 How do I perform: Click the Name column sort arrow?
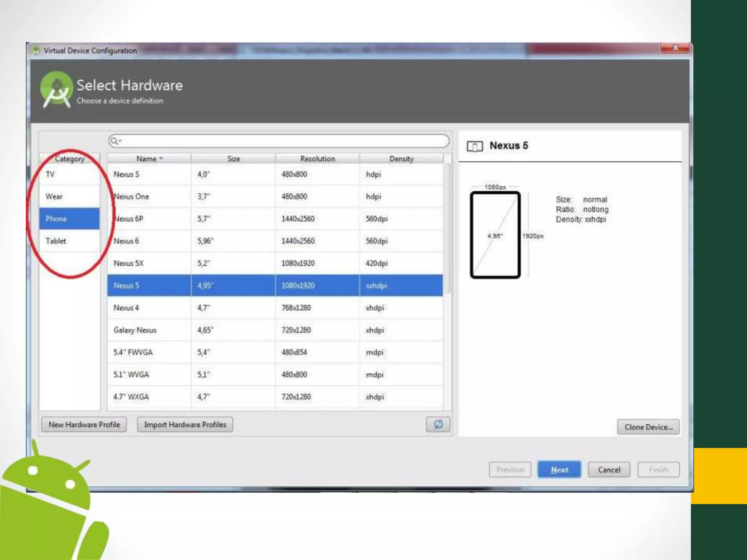[161, 159]
